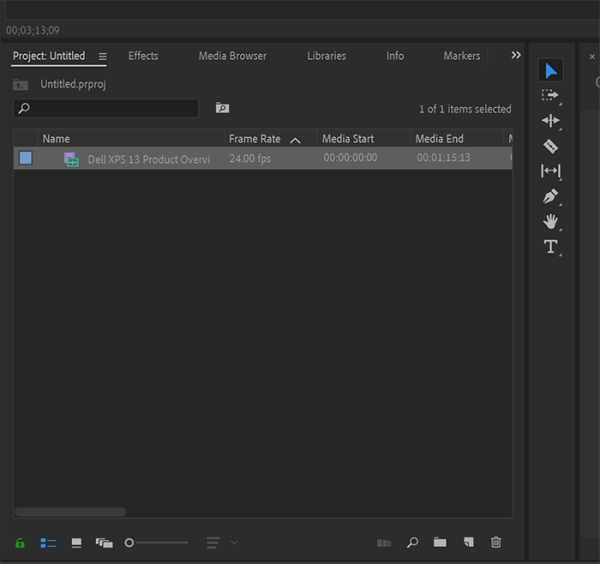
Task: Click the project search input field
Action: [106, 108]
